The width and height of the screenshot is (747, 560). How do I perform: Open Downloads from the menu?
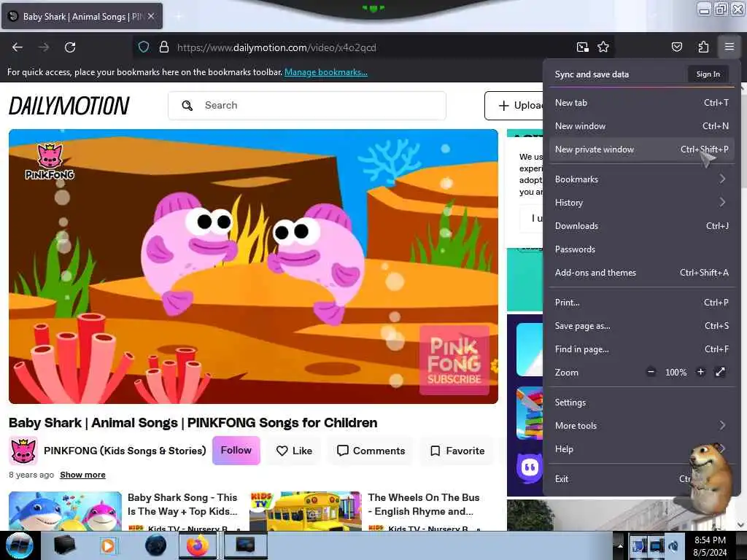pos(642,226)
